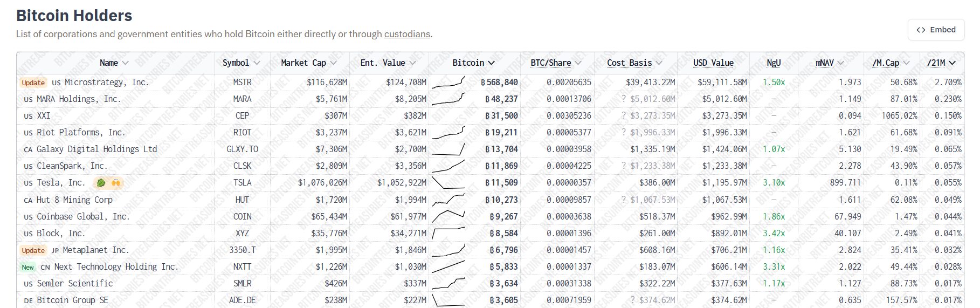Open Bitcoin Group SE entry
This screenshot has width=980, height=308.
[72, 300]
